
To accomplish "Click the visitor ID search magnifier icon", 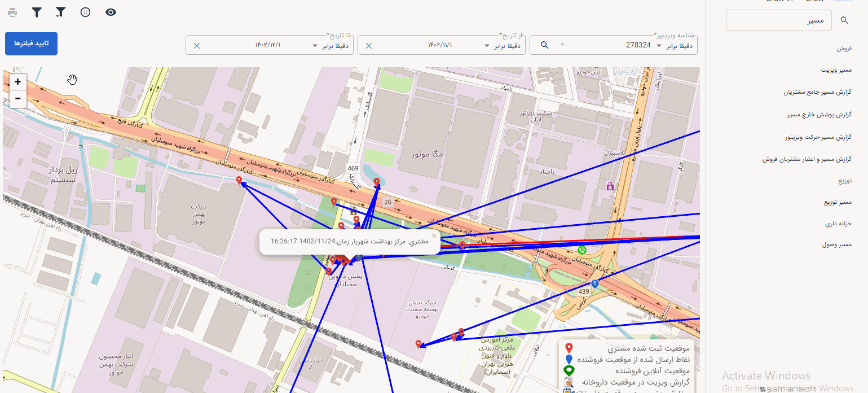I will (545, 45).
